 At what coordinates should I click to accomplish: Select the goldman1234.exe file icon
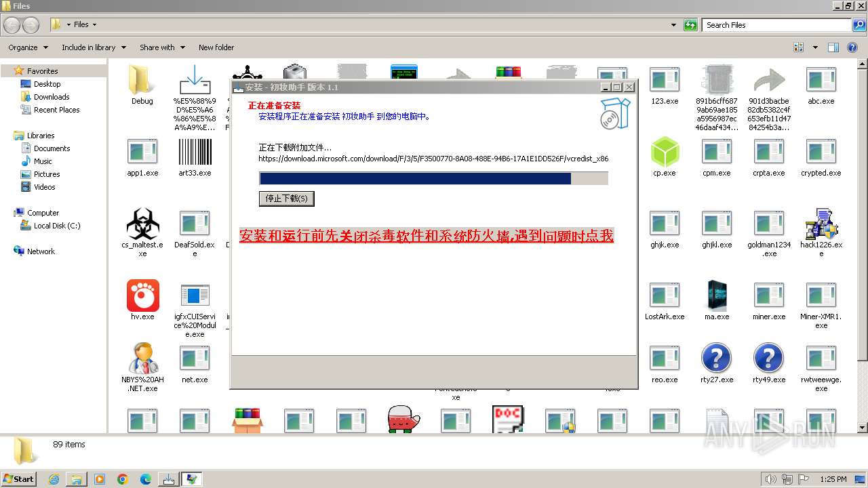[769, 224]
